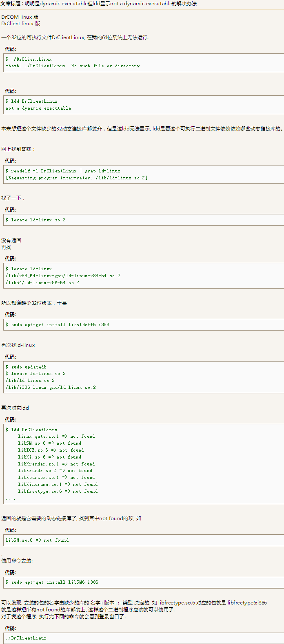Click the 'not a dynamic executable' output line
The width and height of the screenshot is (284, 644).
[x=38, y=108]
